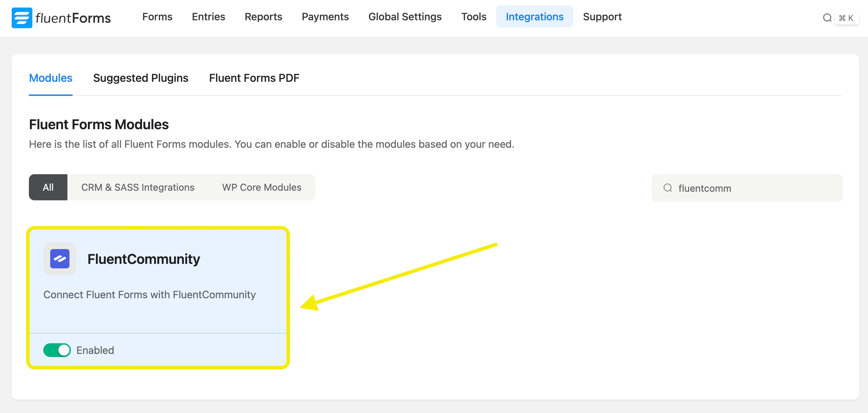Viewport: 868px width, 413px height.
Task: Click the ⌘K shortcut badge
Action: tap(847, 18)
